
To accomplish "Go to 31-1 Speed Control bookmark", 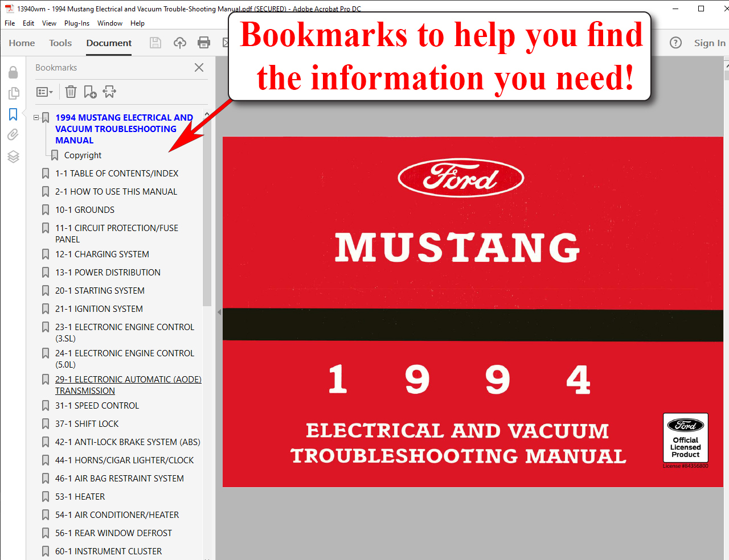I will (x=97, y=405).
